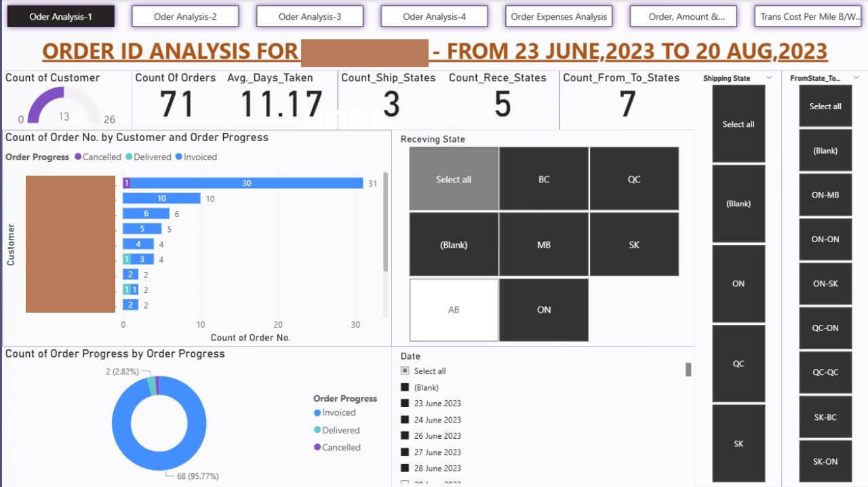Click the Delivered legend dot in bar chart

[128, 157]
